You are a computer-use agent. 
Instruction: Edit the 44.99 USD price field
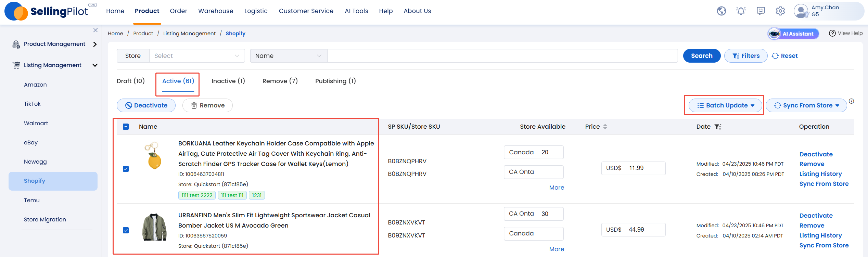633,230
